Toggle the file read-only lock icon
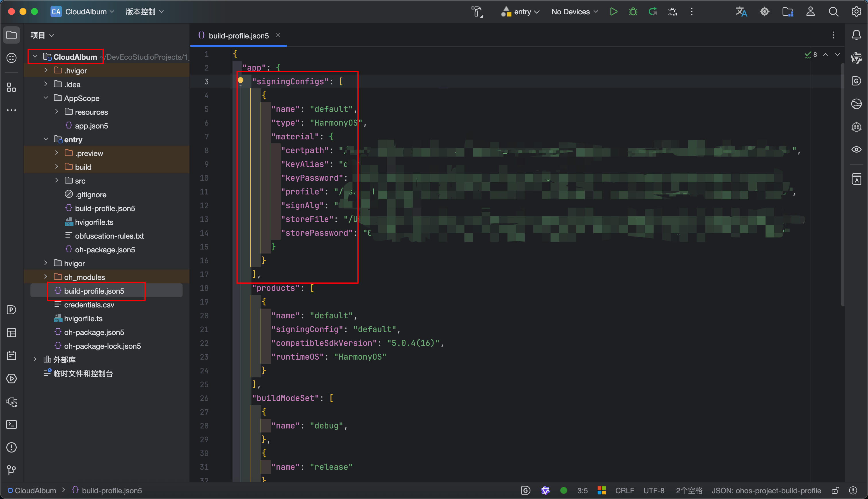 coord(835,490)
